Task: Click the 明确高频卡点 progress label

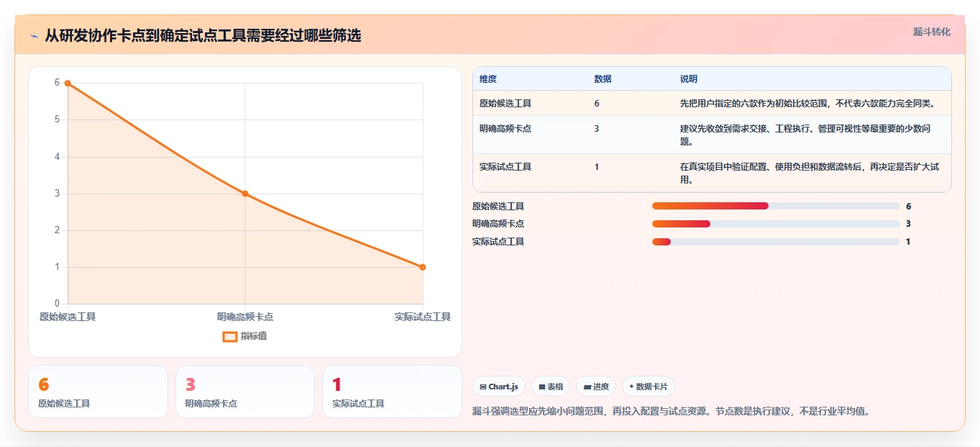Action: pyautogui.click(x=498, y=224)
